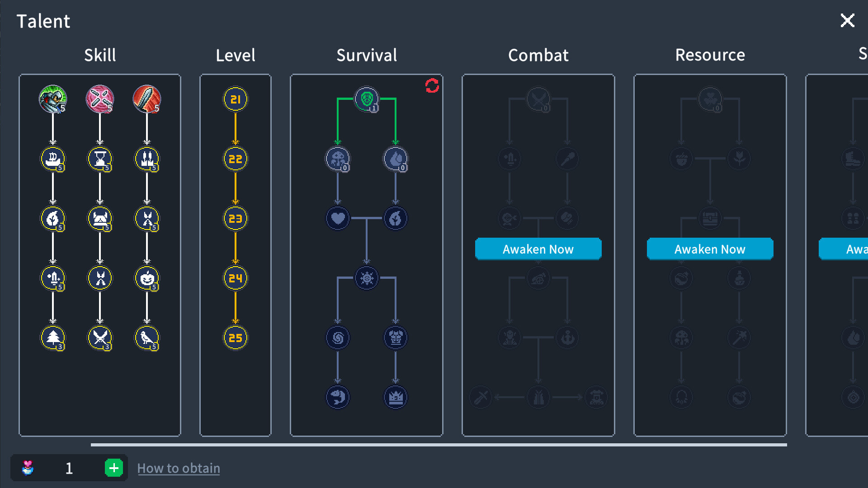Select the sailing ship skill node
The image size is (868, 488).
pos(53,159)
